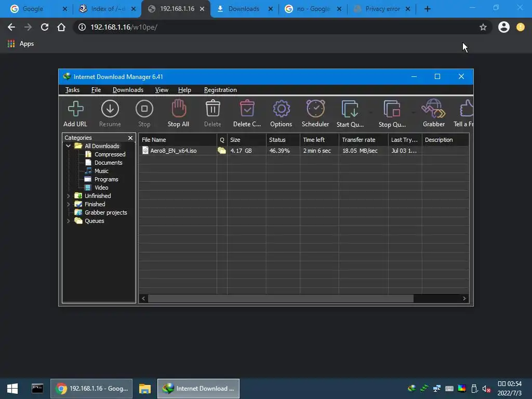This screenshot has height=399, width=532.
Task: Select the Documents category
Action: click(108, 163)
